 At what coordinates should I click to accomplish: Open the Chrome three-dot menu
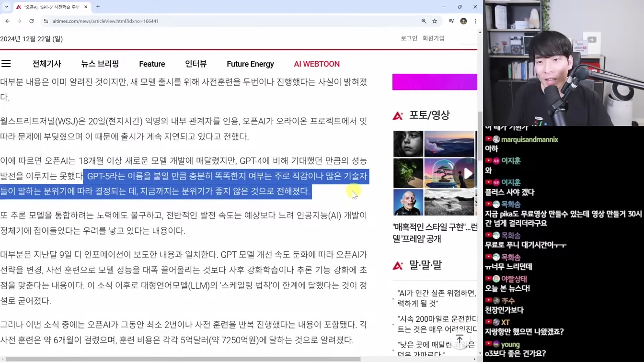click(475, 21)
